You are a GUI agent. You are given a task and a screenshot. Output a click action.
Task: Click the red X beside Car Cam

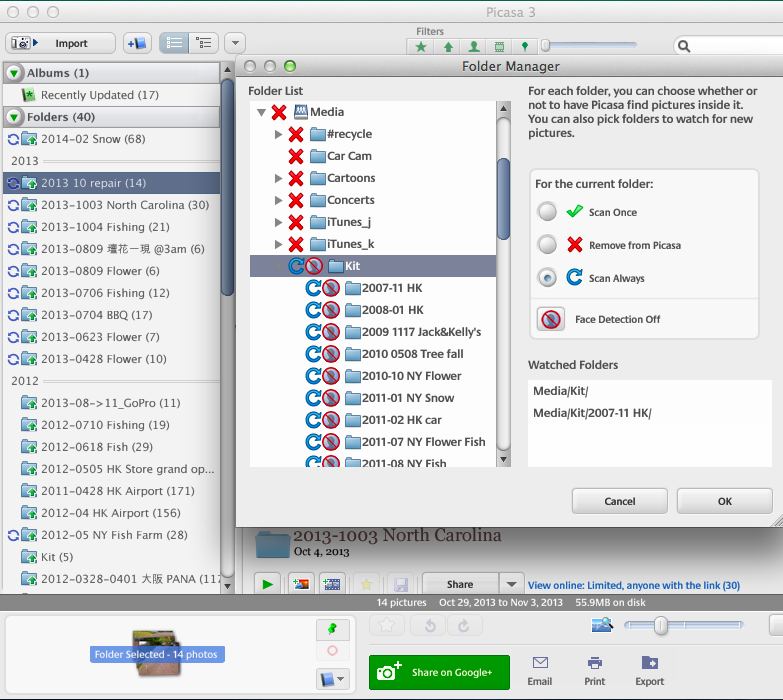(x=296, y=156)
